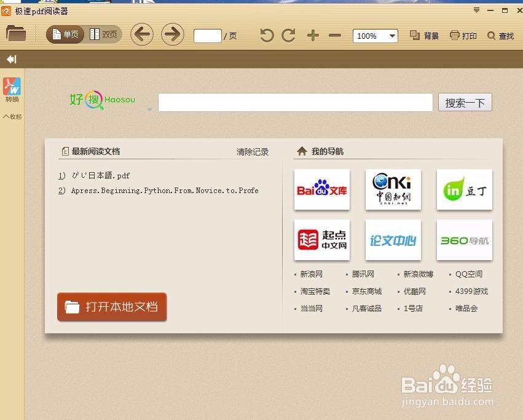Screen dimensions: 523x420
Task: Rotate the page clockwise
Action: click(x=288, y=36)
